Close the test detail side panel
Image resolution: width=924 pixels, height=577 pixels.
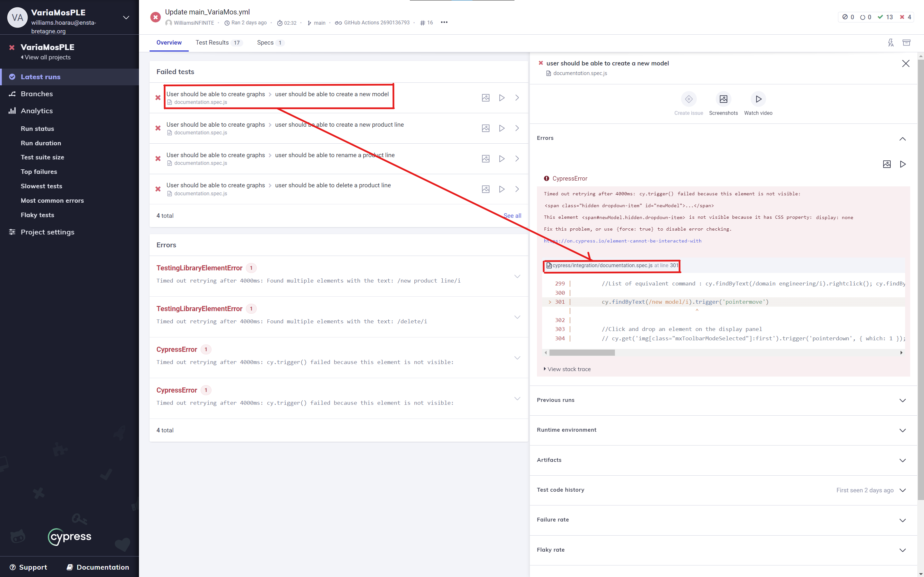pos(905,64)
